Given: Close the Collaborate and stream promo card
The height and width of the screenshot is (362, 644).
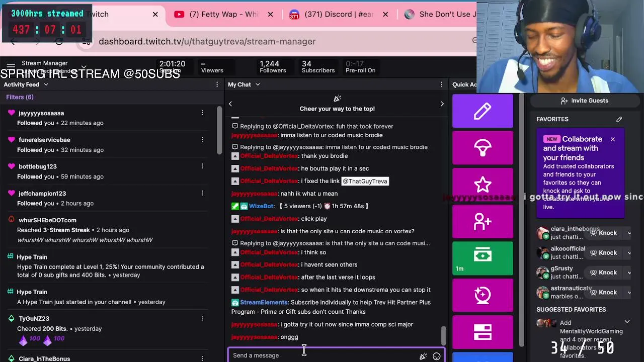Looking at the screenshot, I should pos(612,139).
